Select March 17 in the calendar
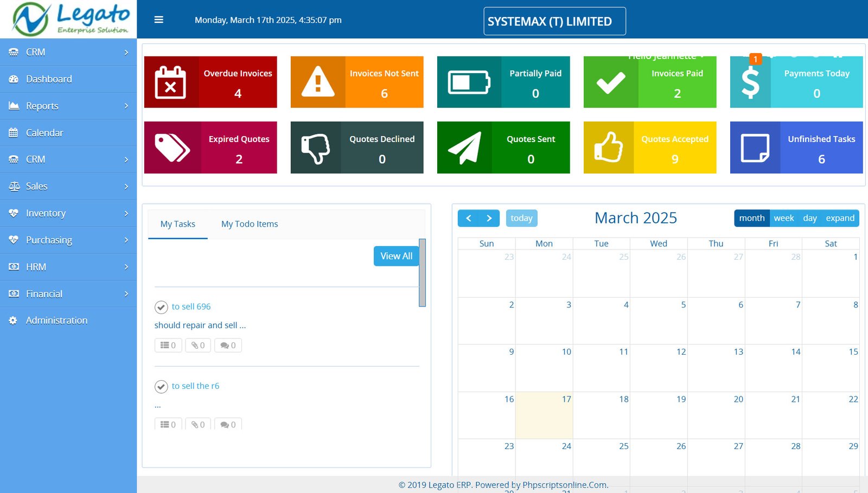 [544, 415]
